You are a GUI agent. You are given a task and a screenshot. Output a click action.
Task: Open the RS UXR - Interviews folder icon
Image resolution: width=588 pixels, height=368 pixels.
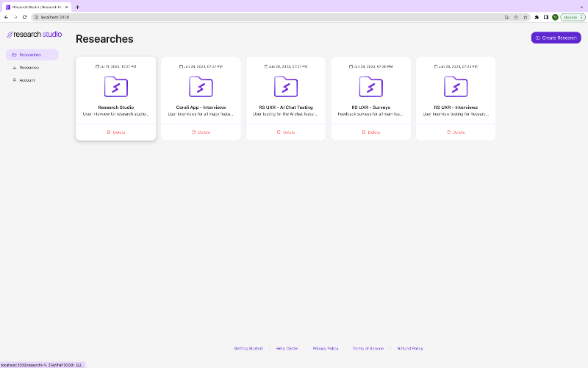click(456, 86)
